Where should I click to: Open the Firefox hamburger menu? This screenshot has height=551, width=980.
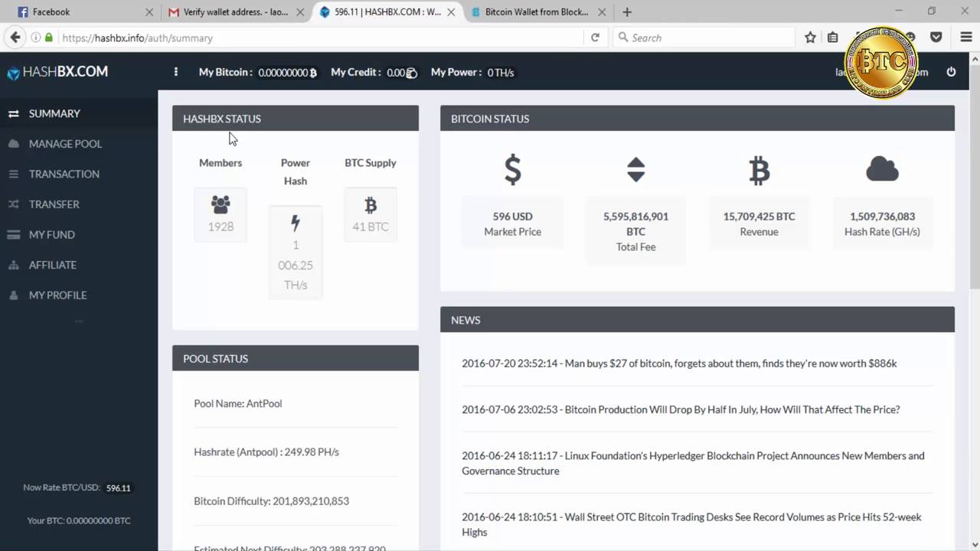point(966,37)
